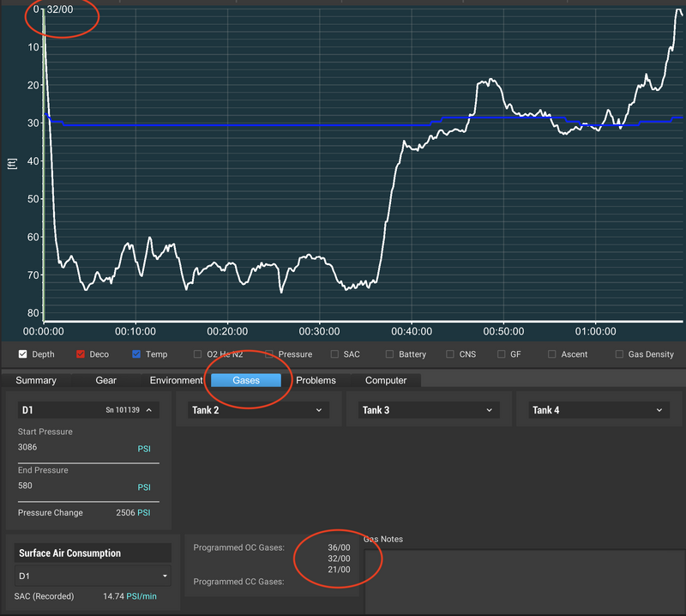
Task: Open the Environment tab
Action: click(x=175, y=380)
